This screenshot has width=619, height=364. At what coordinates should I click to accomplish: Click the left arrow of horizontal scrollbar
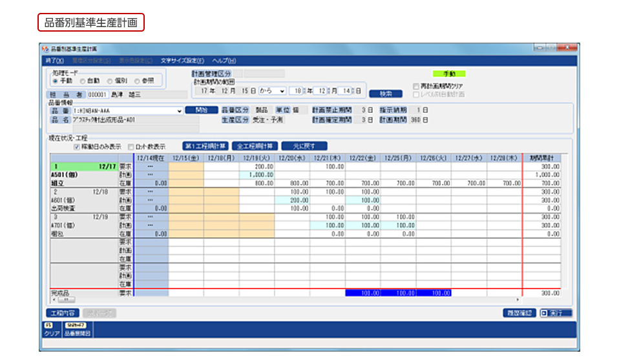pyautogui.click(x=54, y=300)
